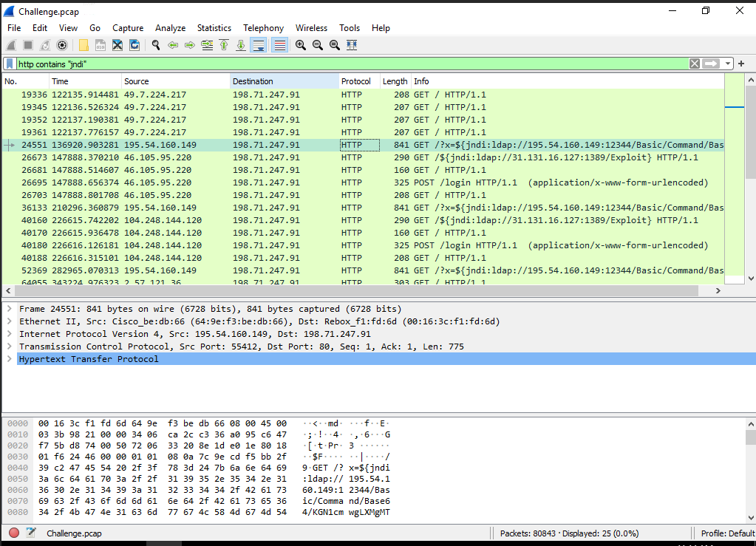
Task: Start capturing packets with shark fin icon
Action: 11,45
